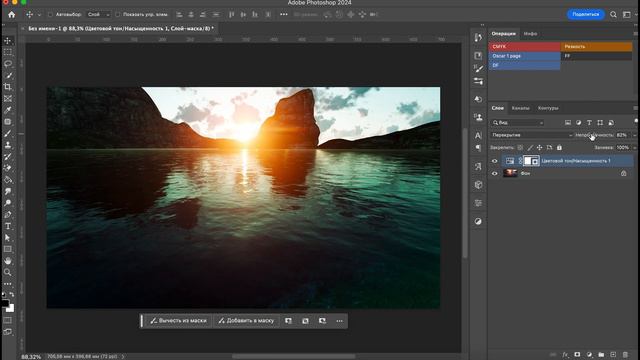Select the Crop tool

coord(8,87)
